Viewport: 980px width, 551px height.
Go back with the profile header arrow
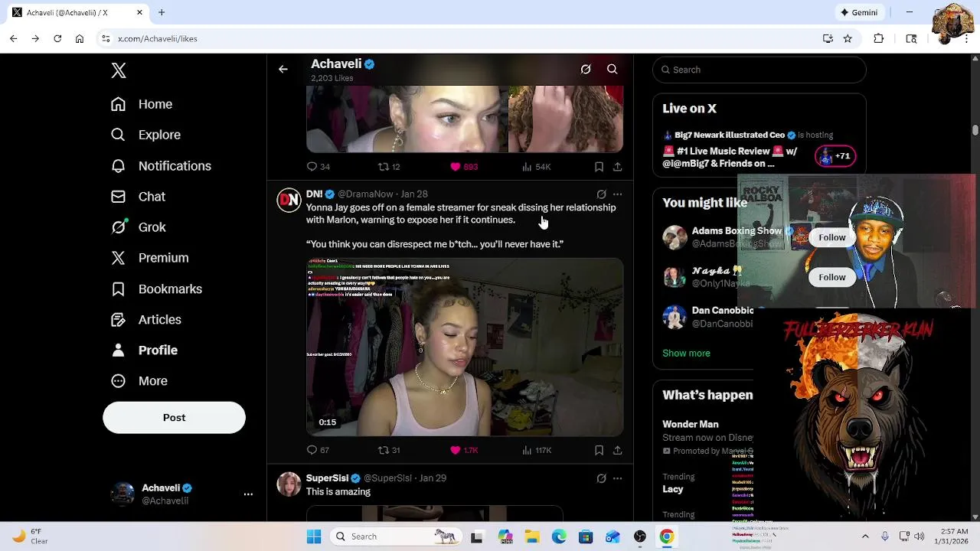click(x=283, y=70)
